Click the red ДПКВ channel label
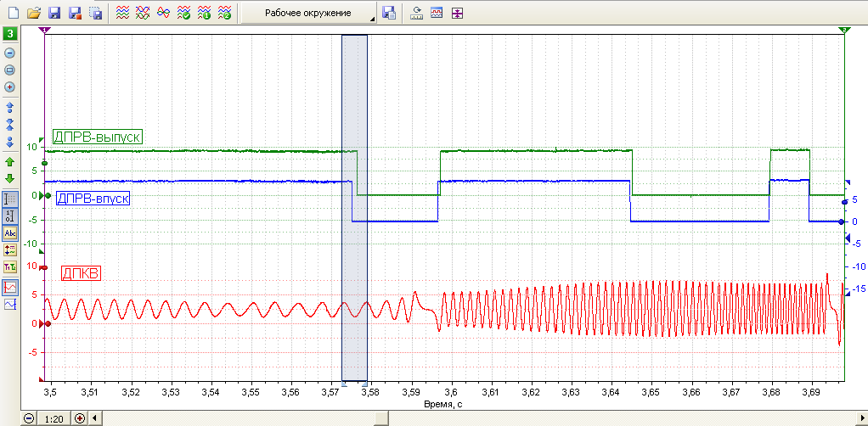Image resolution: width=868 pixels, height=426 pixels. point(81,273)
